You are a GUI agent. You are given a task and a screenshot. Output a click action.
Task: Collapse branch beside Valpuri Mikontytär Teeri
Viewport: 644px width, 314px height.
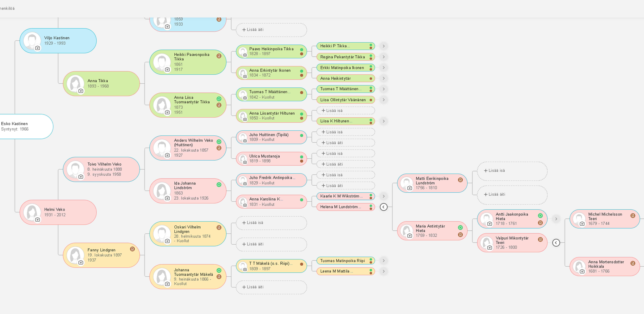point(556,243)
